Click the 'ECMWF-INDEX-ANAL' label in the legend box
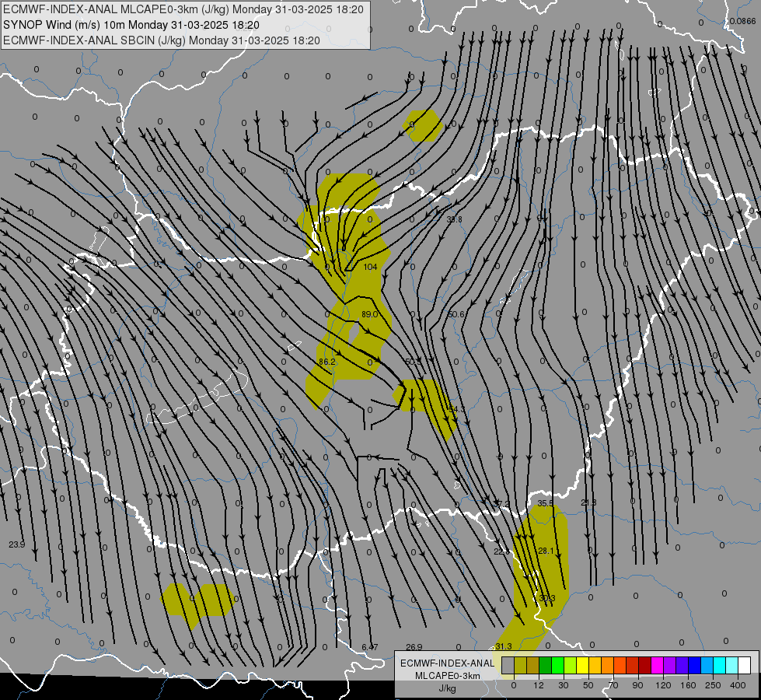Image resolution: width=761 pixels, height=700 pixels. [447, 663]
